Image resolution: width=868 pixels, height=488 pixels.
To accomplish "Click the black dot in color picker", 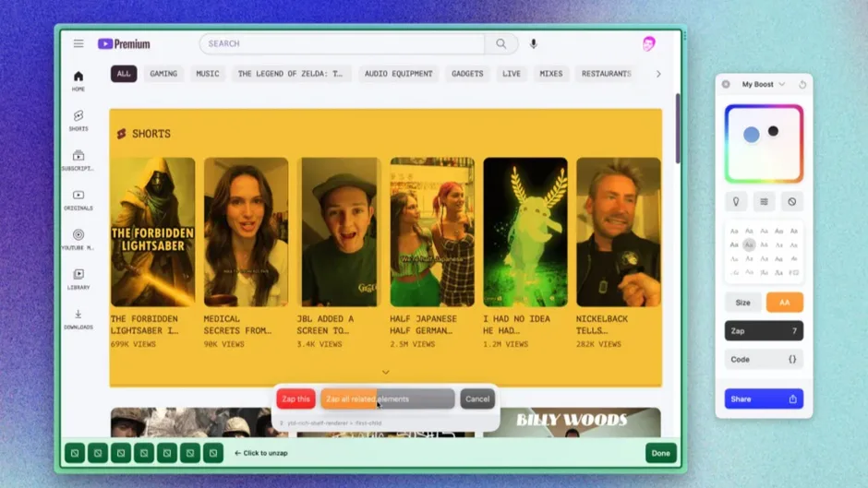I will [773, 131].
